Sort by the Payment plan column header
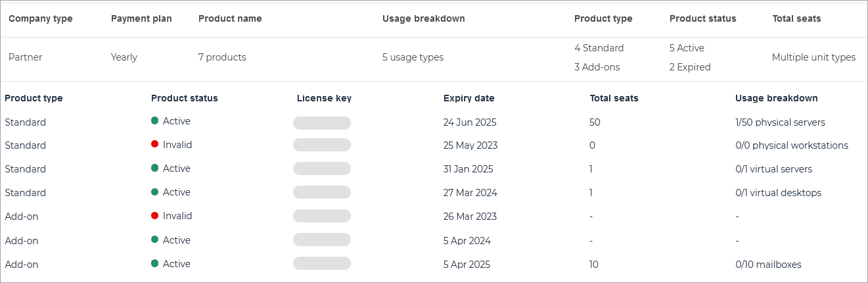 (x=141, y=18)
